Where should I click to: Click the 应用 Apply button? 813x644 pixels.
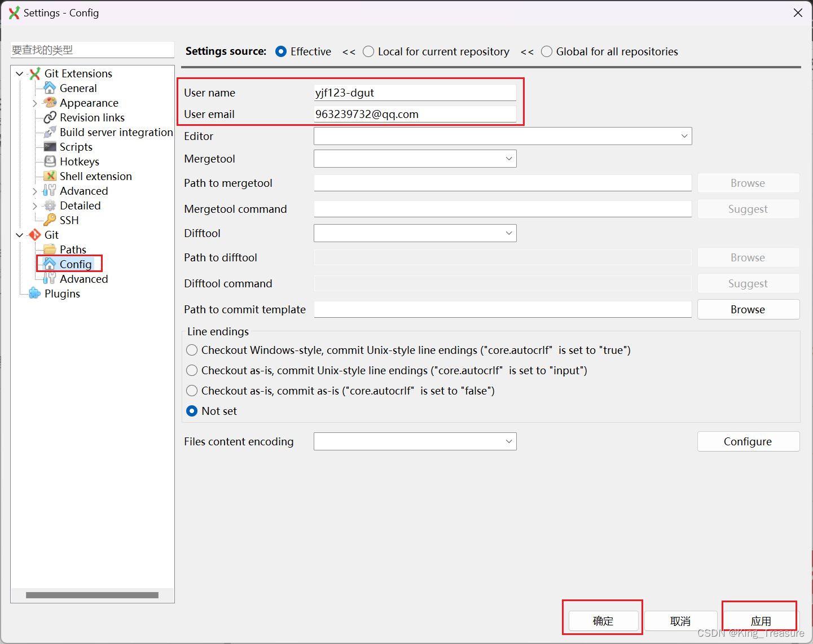(761, 621)
